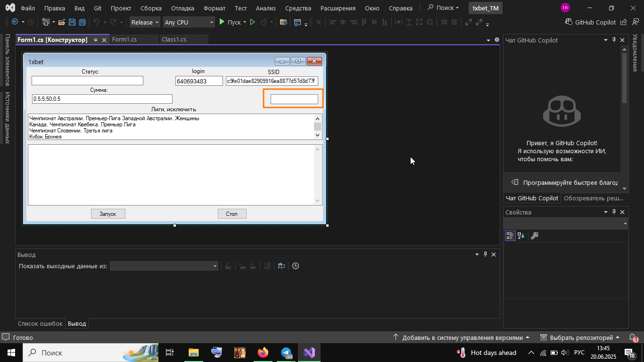Expand the Any CPU platform dropdown
The height and width of the screenshot is (362, 644).
point(189,22)
